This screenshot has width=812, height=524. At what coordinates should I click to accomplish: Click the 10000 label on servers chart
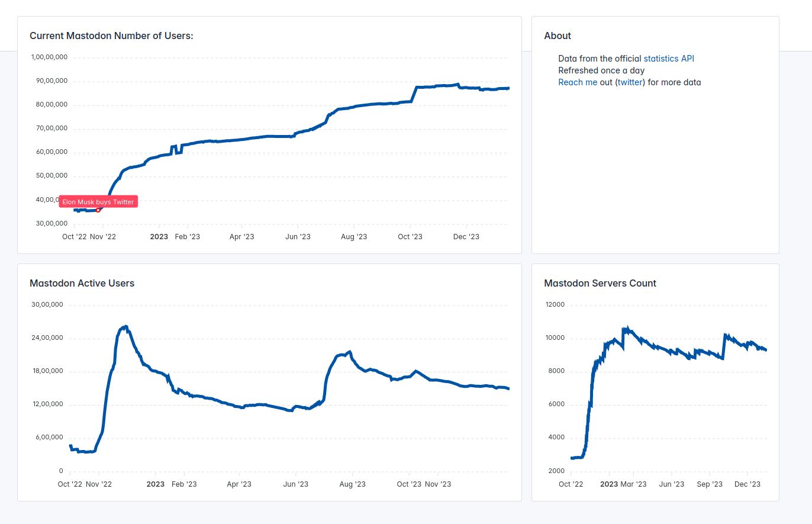[555, 337]
